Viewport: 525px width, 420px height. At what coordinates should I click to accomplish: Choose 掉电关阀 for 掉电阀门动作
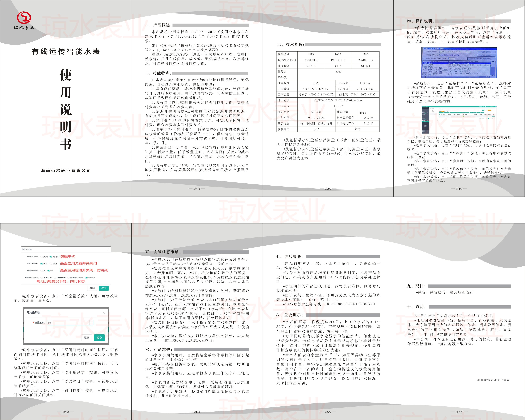pos(42,278)
